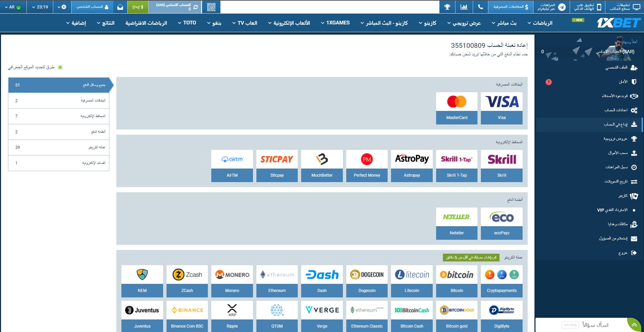The height and width of the screenshot is (332, 644).
Task: Click the 1XBET logo
Action: point(619,23)
